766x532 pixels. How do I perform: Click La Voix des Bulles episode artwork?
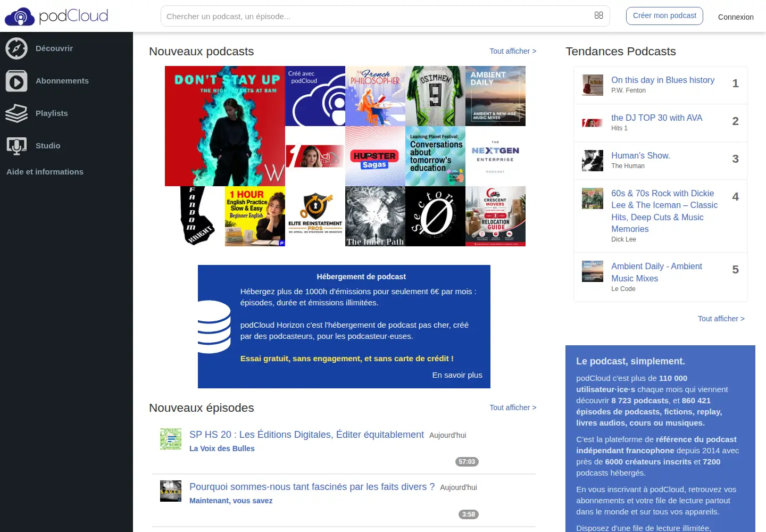pyautogui.click(x=171, y=439)
